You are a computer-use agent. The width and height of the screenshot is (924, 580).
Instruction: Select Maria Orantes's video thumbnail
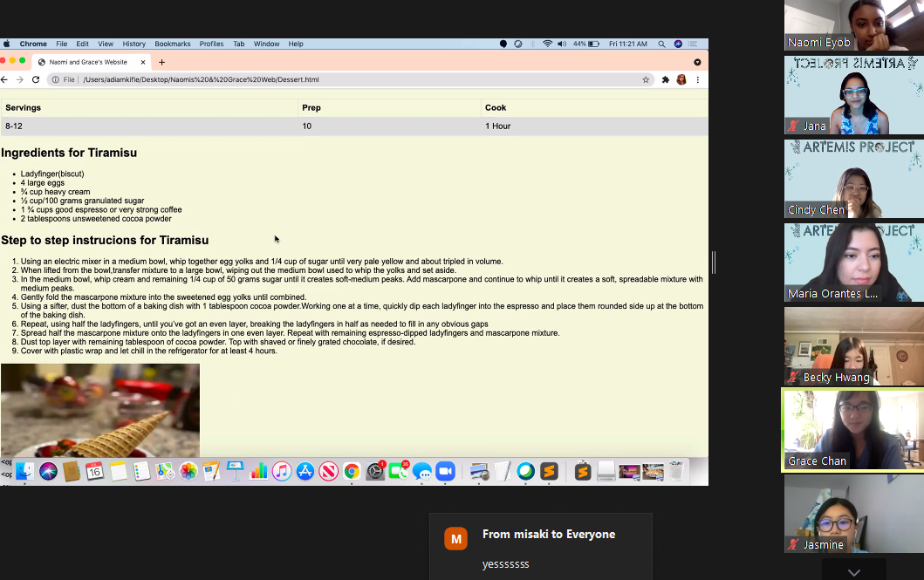tap(854, 263)
